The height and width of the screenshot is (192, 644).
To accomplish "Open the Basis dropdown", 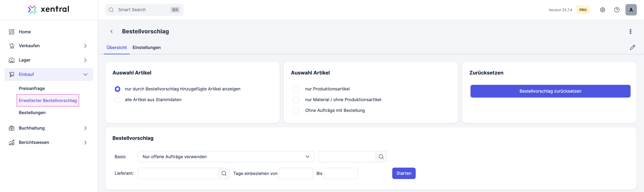I will 226,156.
